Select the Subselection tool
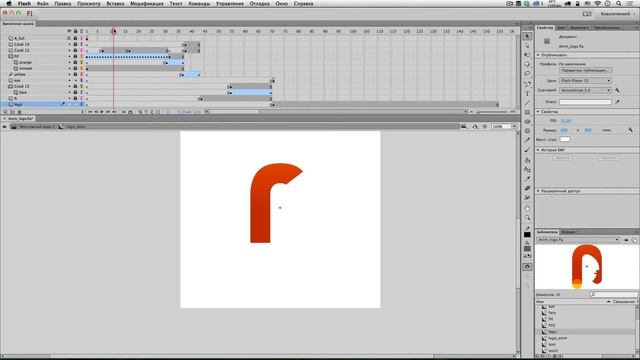Viewport: 640px width, 360px height. click(x=527, y=46)
